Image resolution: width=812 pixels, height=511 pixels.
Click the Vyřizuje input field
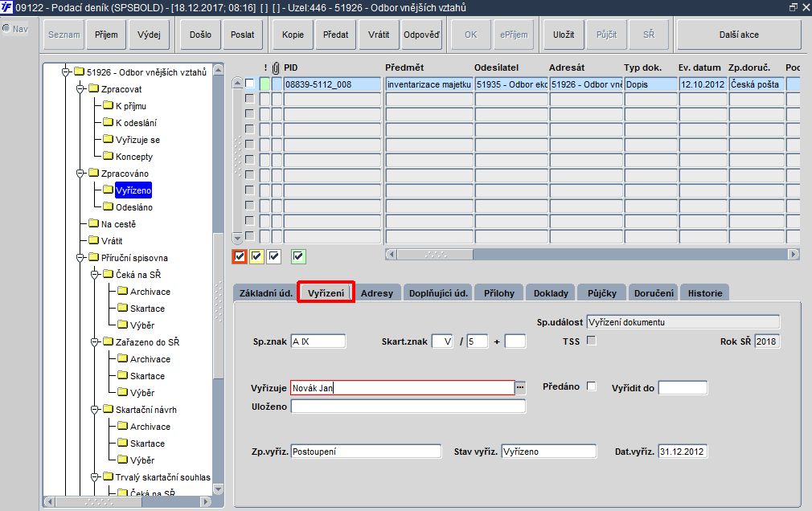tap(402, 388)
